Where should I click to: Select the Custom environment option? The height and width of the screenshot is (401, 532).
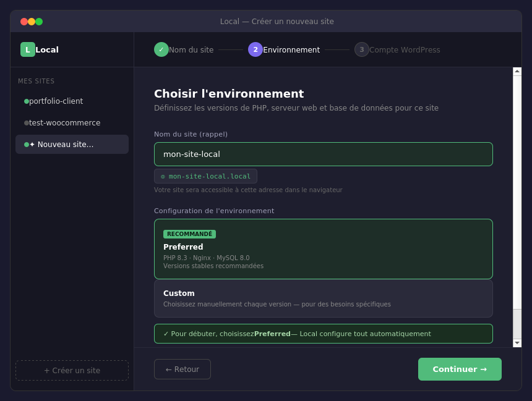(324, 298)
